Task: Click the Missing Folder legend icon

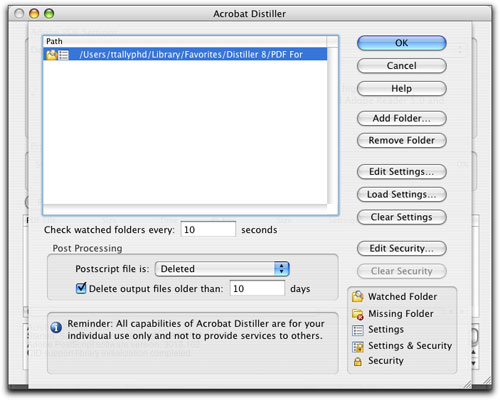Action: pos(358,314)
